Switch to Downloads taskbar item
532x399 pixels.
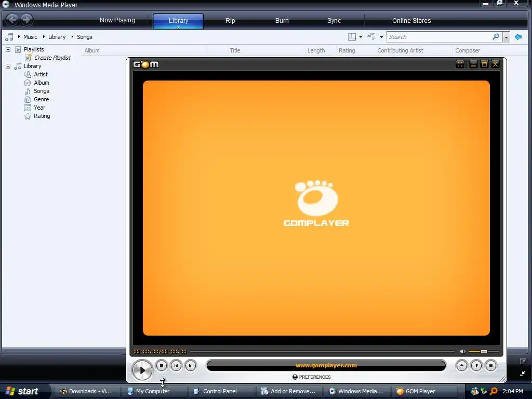pos(86,391)
